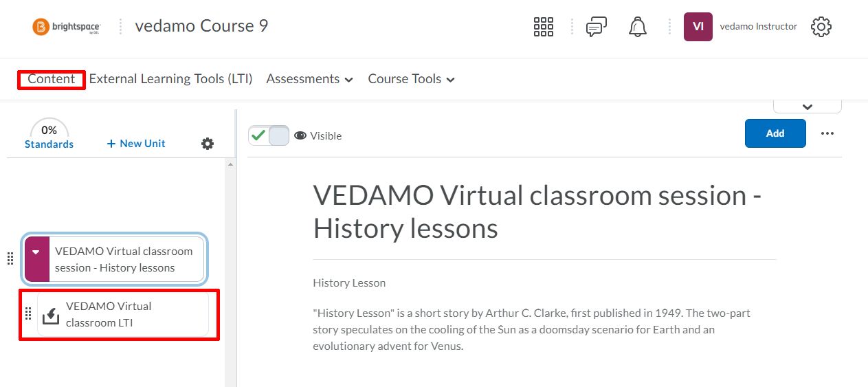Open the admin settings gear in header
Screen dimensions: 868x387
tap(821, 27)
